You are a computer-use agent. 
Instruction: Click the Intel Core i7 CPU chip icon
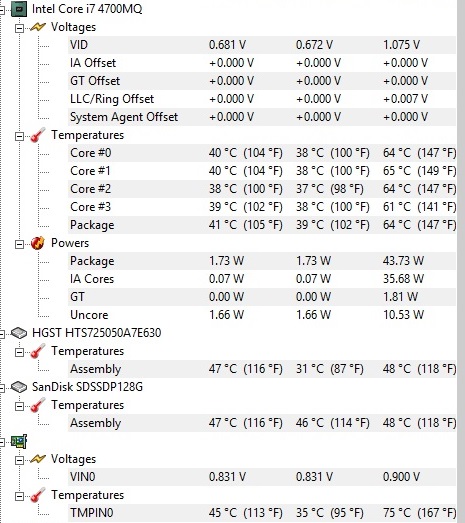point(19,9)
